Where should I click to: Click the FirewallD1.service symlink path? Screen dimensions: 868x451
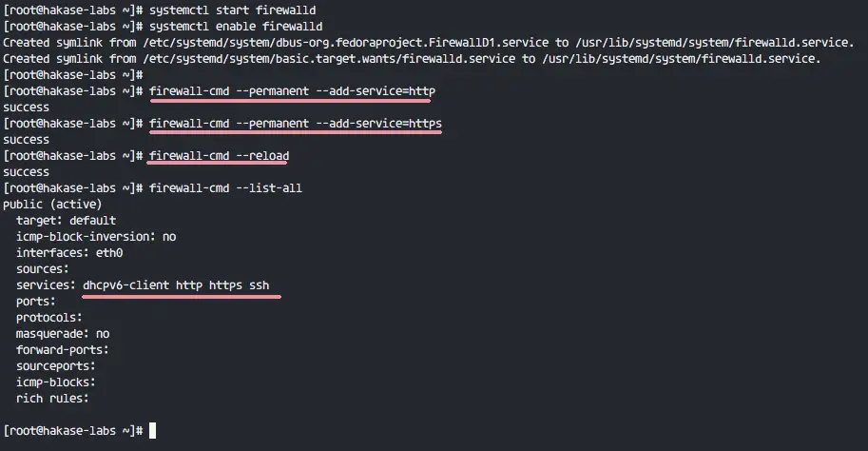point(346,43)
